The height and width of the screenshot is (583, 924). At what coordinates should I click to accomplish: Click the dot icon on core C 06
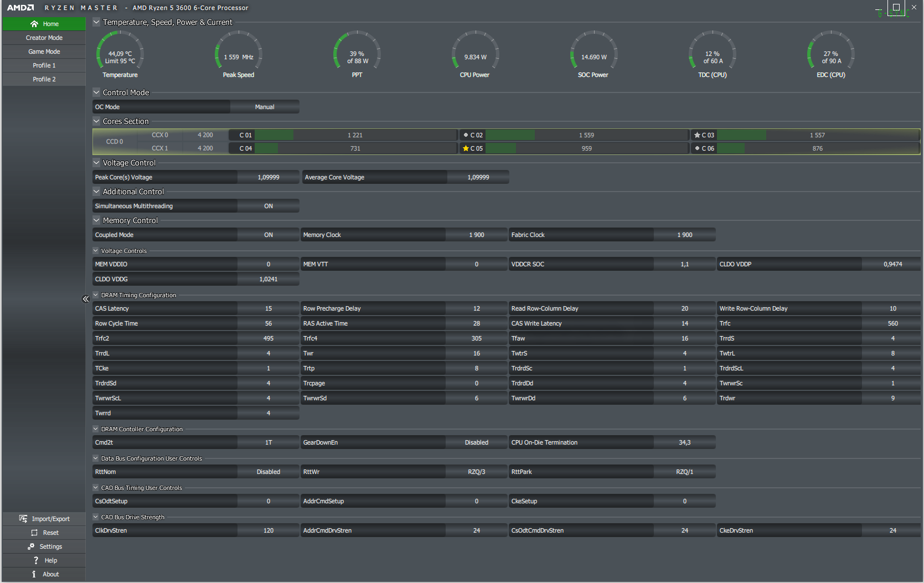click(697, 148)
